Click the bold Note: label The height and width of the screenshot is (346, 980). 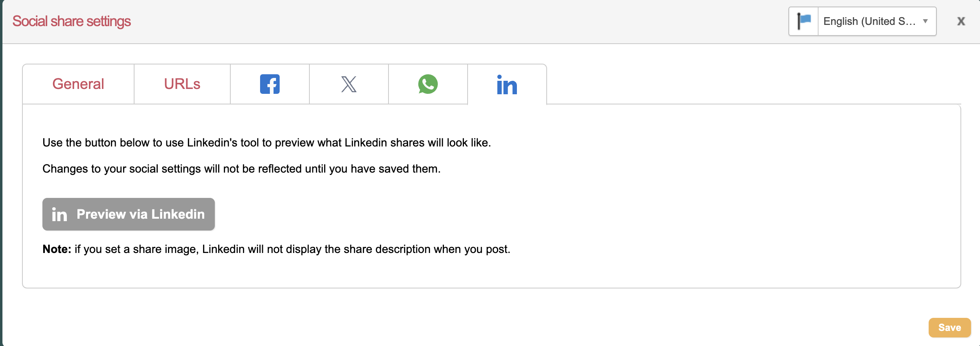click(57, 249)
